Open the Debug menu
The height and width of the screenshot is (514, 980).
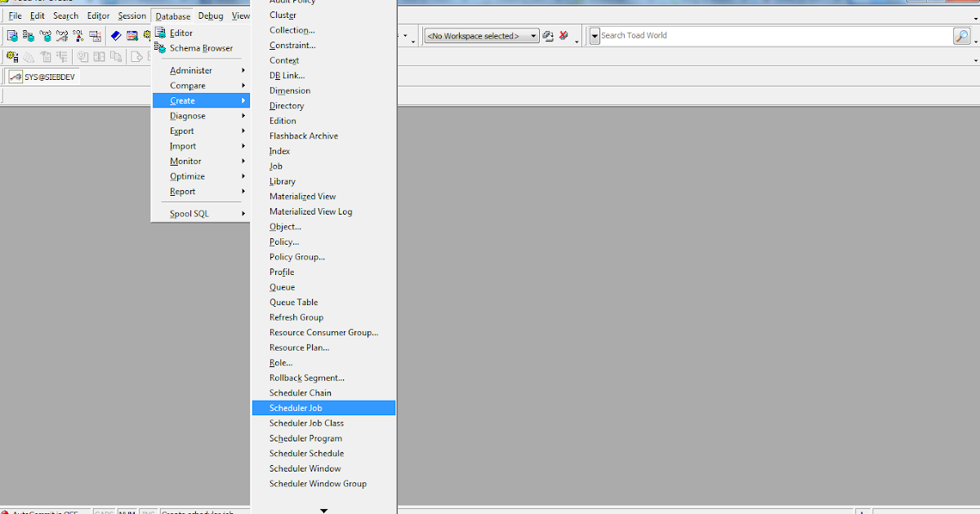[x=210, y=15]
